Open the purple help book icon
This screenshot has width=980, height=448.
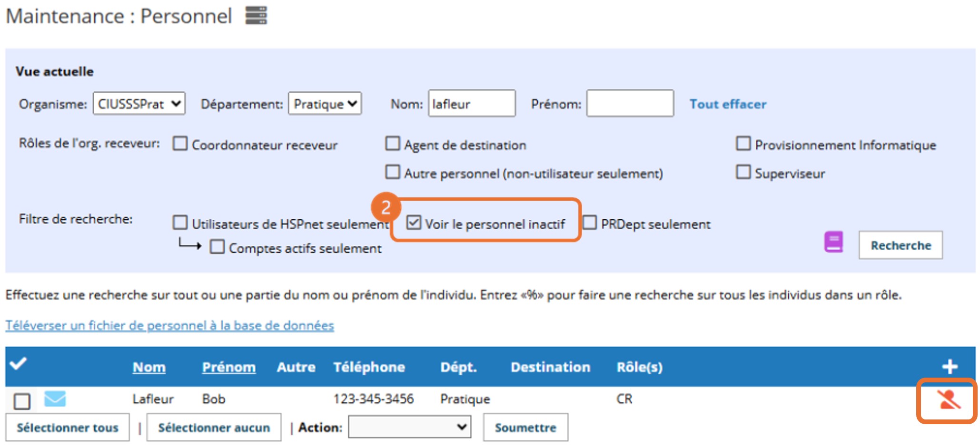pyautogui.click(x=833, y=242)
